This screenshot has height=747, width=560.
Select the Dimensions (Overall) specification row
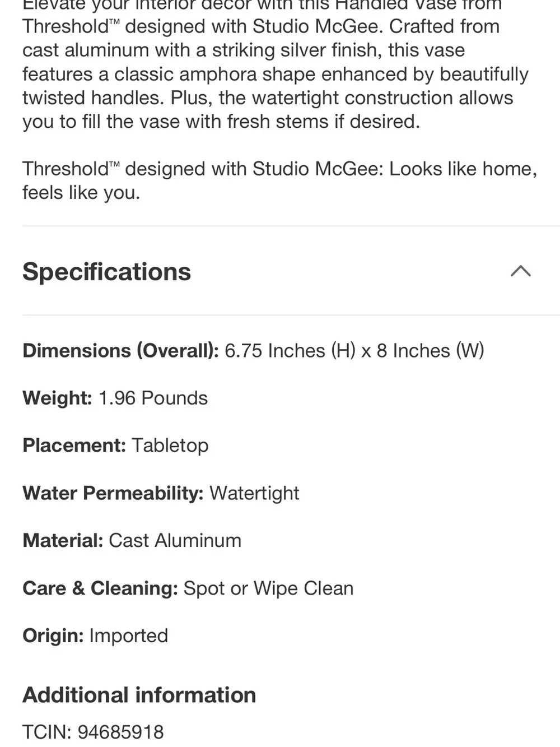click(x=253, y=351)
